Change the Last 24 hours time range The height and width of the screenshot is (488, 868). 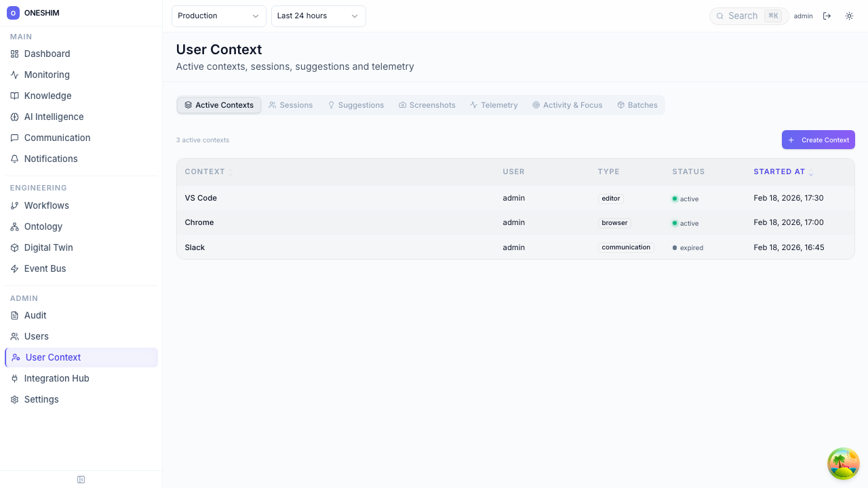318,16
